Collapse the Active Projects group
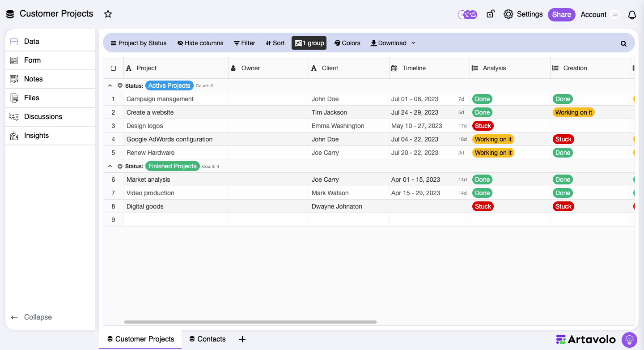 click(110, 85)
